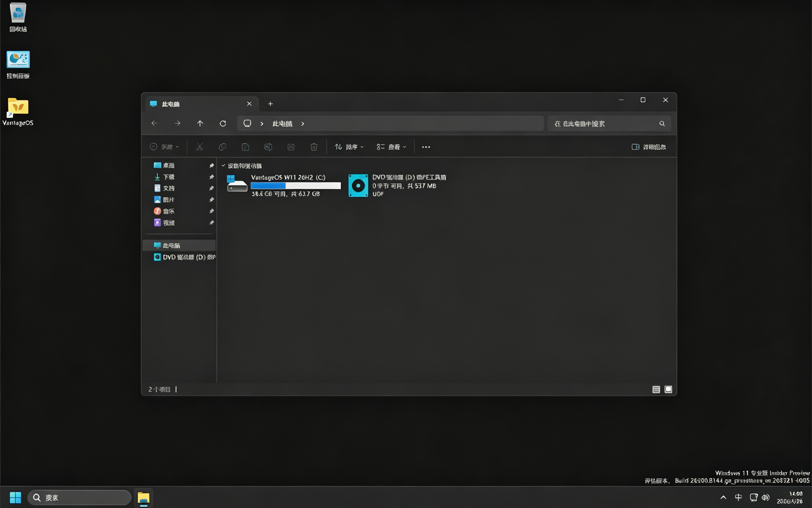Image resolution: width=812 pixels, height=508 pixels.
Task: Click the Copy icon in the toolbar
Action: coord(222,147)
